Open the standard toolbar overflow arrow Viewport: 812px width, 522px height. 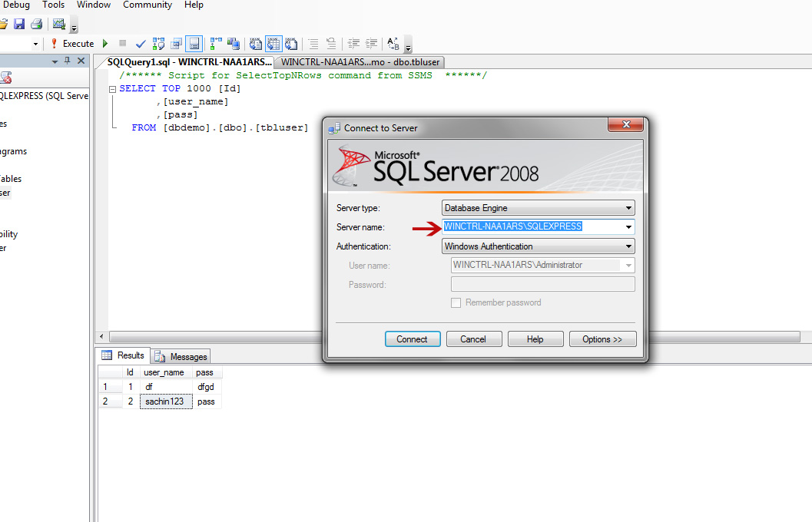(x=74, y=26)
